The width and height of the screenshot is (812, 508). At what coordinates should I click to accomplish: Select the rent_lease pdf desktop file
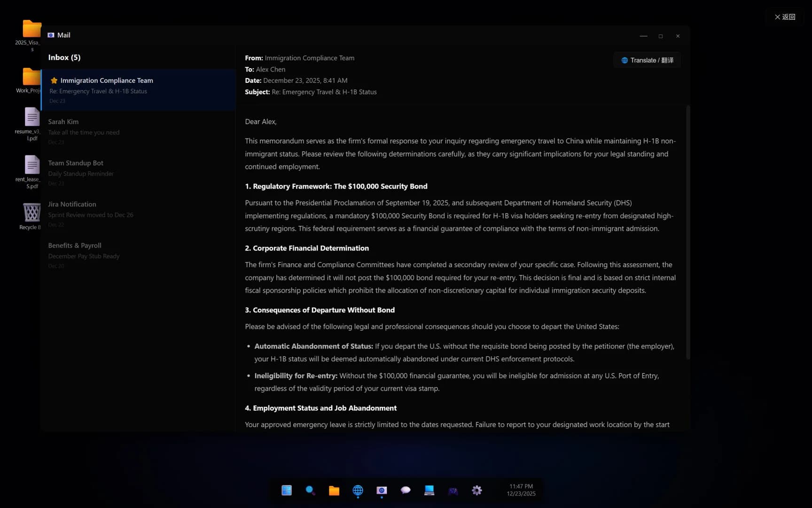31,172
